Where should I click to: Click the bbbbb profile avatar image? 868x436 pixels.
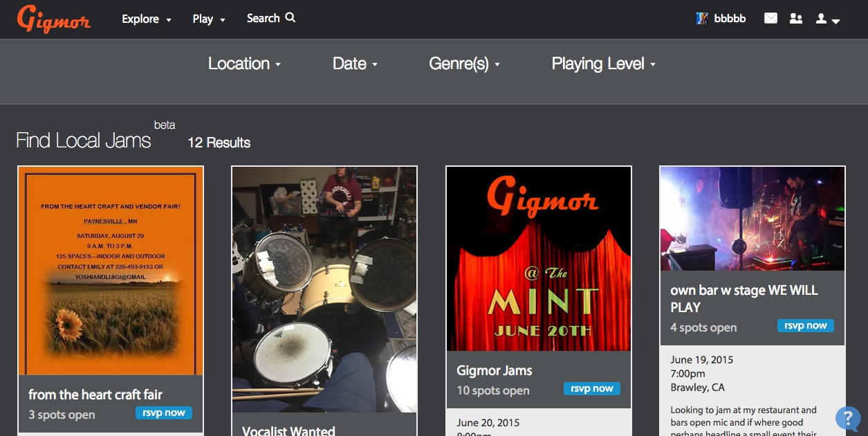[x=702, y=19]
